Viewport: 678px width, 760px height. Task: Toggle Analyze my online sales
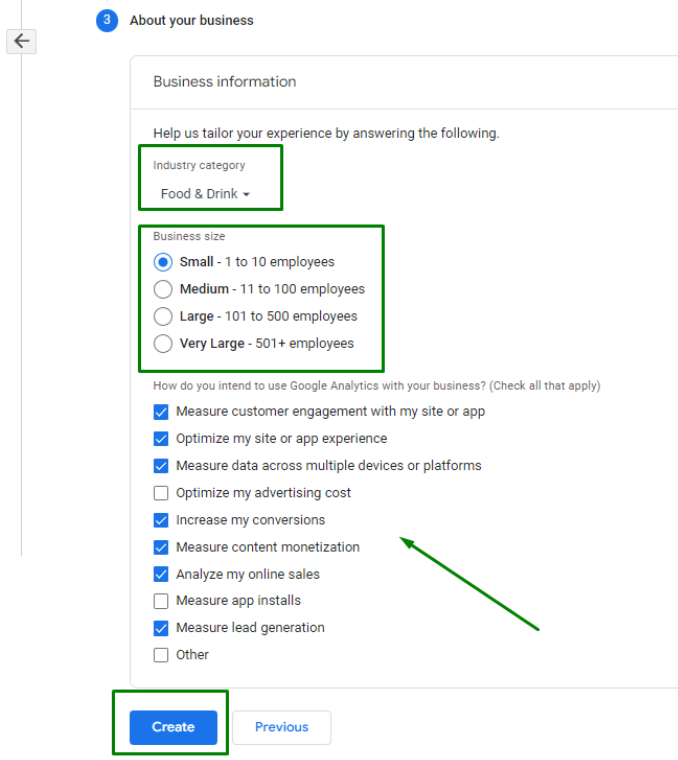[161, 574]
